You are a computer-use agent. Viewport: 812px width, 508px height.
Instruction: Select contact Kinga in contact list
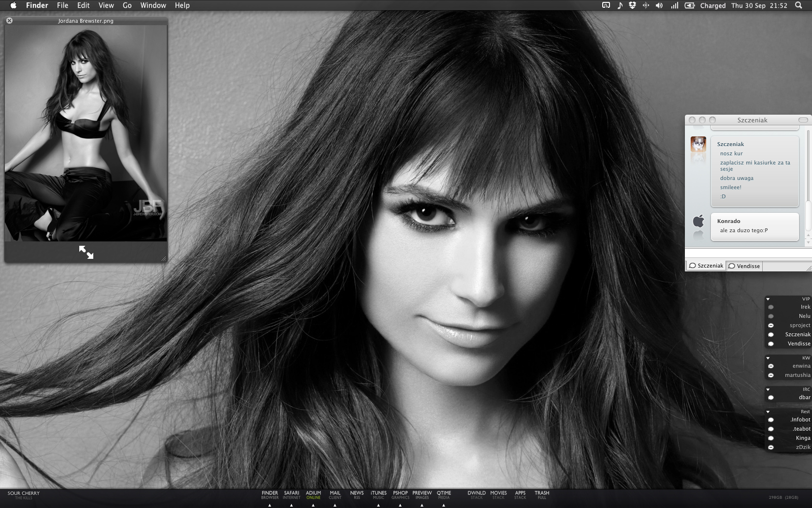click(788, 438)
